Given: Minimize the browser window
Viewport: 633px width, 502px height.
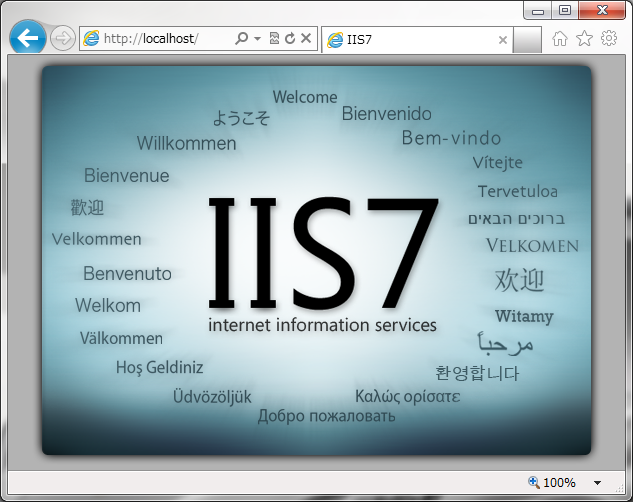Looking at the screenshot, I should click(x=537, y=11).
